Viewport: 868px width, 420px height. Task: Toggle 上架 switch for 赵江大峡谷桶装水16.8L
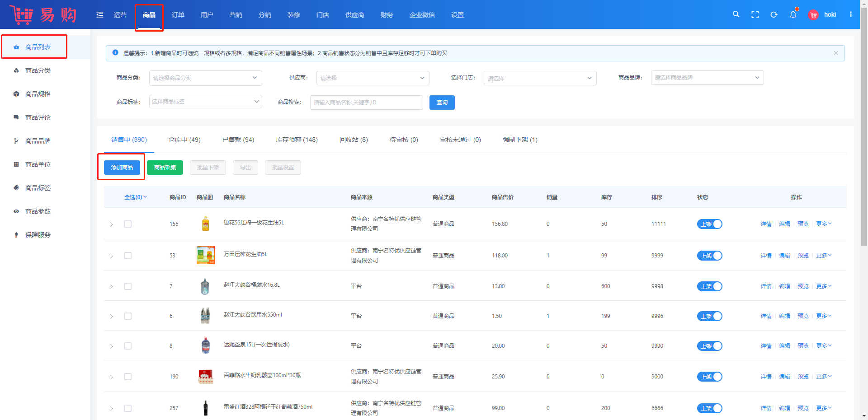tap(709, 286)
